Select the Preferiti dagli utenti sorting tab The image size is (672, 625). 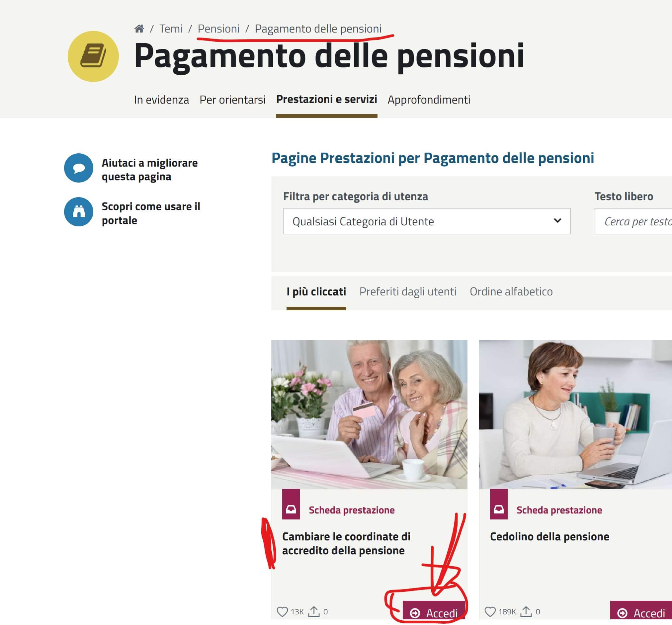point(408,291)
